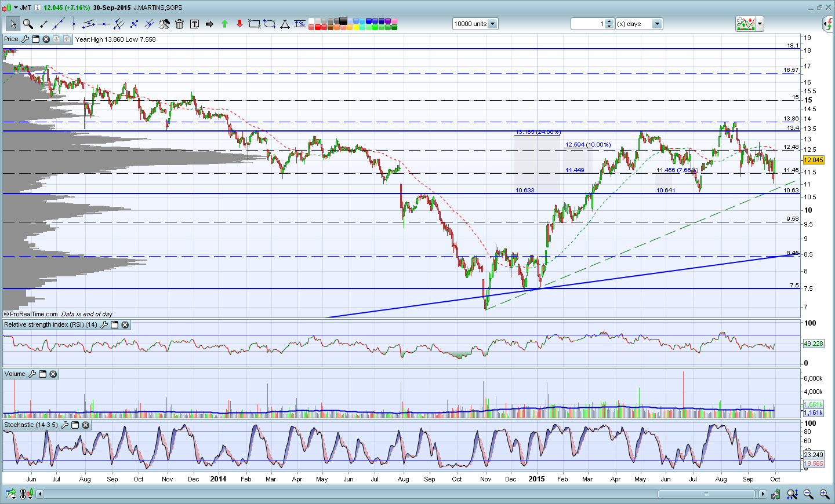The height and width of the screenshot is (504, 835).
Task: Select the arrow cursor tool
Action: tap(13, 24)
